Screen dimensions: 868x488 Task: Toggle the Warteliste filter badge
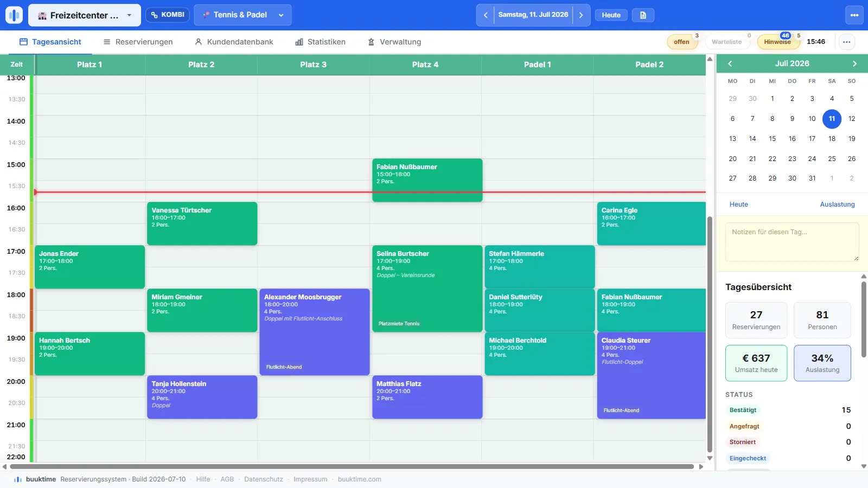pyautogui.click(x=726, y=42)
